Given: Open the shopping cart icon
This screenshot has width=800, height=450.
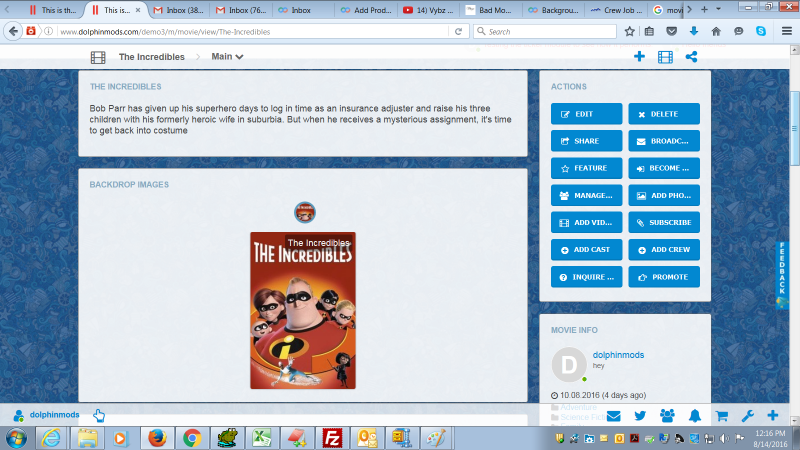Looking at the screenshot, I should coord(721,416).
